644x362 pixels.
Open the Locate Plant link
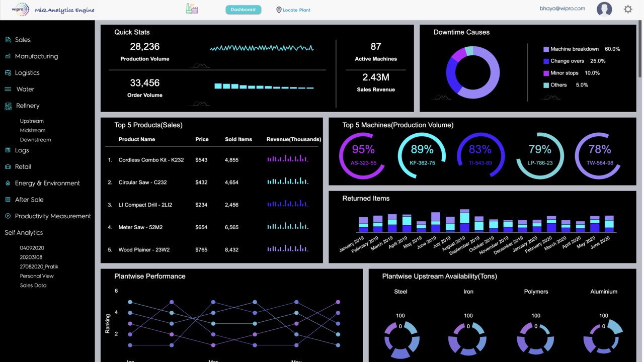click(x=296, y=10)
